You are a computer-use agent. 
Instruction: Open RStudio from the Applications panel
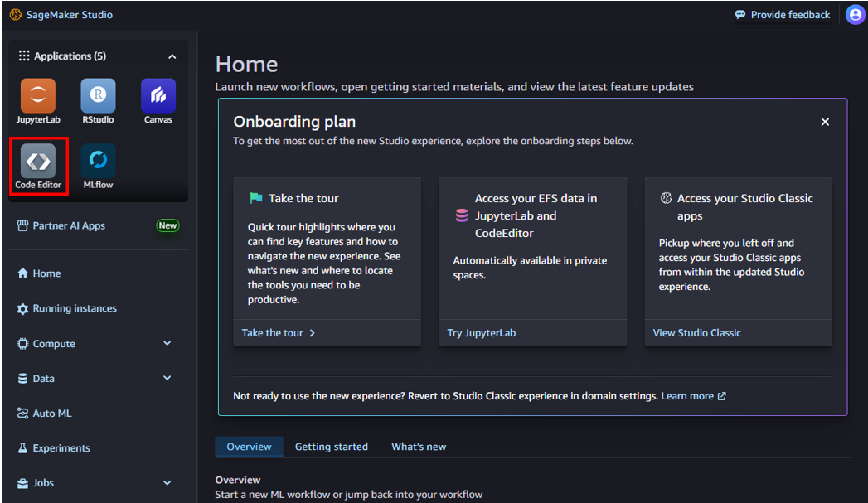[x=98, y=100]
